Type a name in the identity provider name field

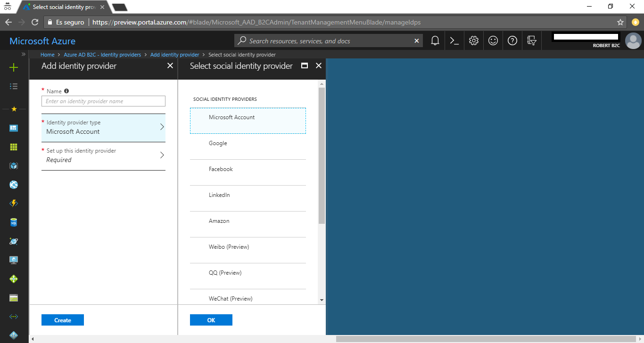coord(103,101)
